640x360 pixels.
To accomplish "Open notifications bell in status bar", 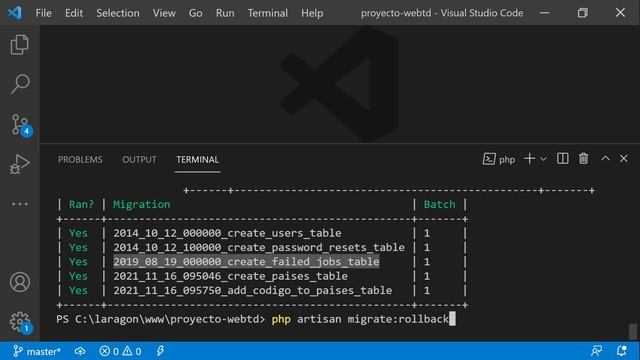I will coord(622,351).
